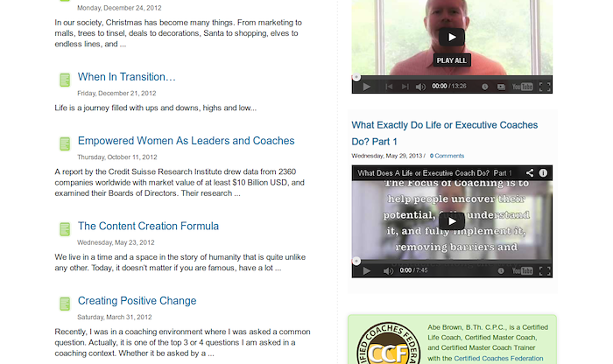
Task: Click the large play button on top video
Action: pos(452,37)
